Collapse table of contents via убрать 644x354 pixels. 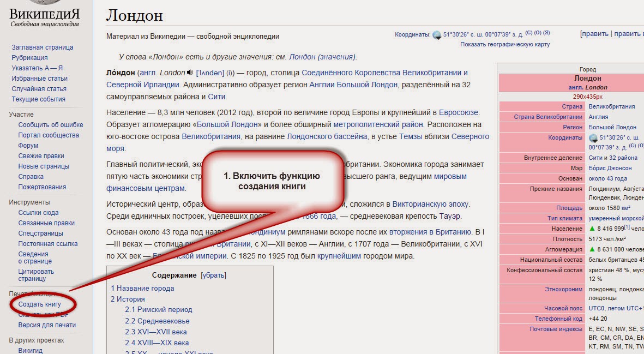214,275
